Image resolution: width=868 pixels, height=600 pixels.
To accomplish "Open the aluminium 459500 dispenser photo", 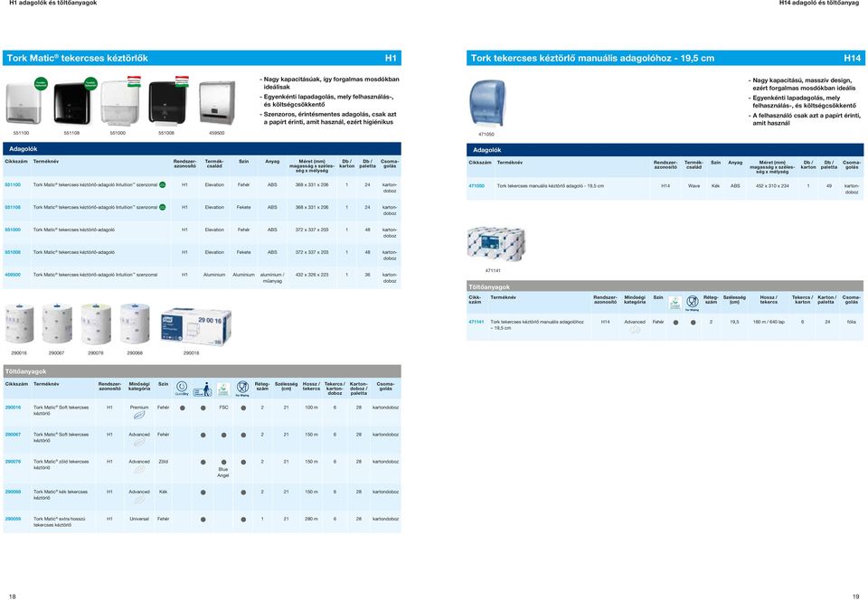I will pyautogui.click(x=217, y=102).
